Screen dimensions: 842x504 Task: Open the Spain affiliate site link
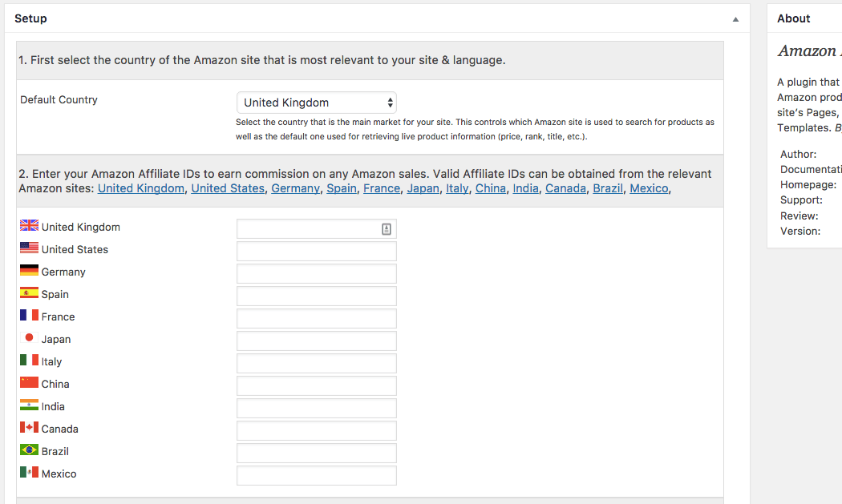342,188
